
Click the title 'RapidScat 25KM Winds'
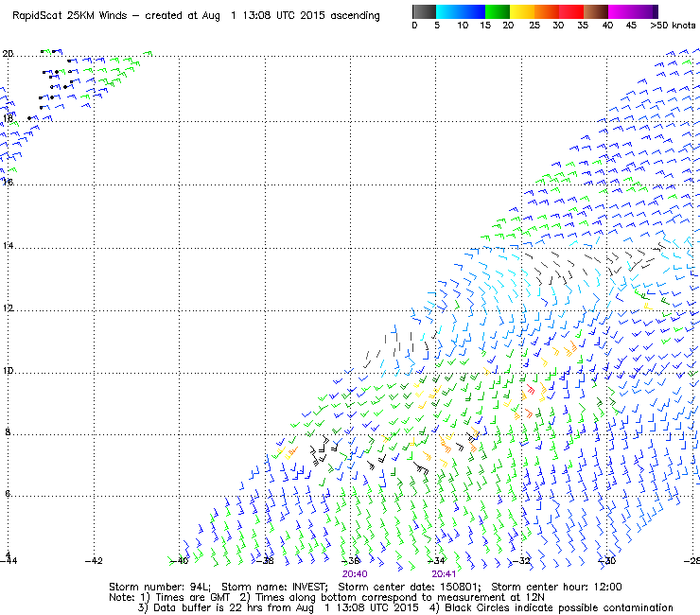tap(70, 16)
